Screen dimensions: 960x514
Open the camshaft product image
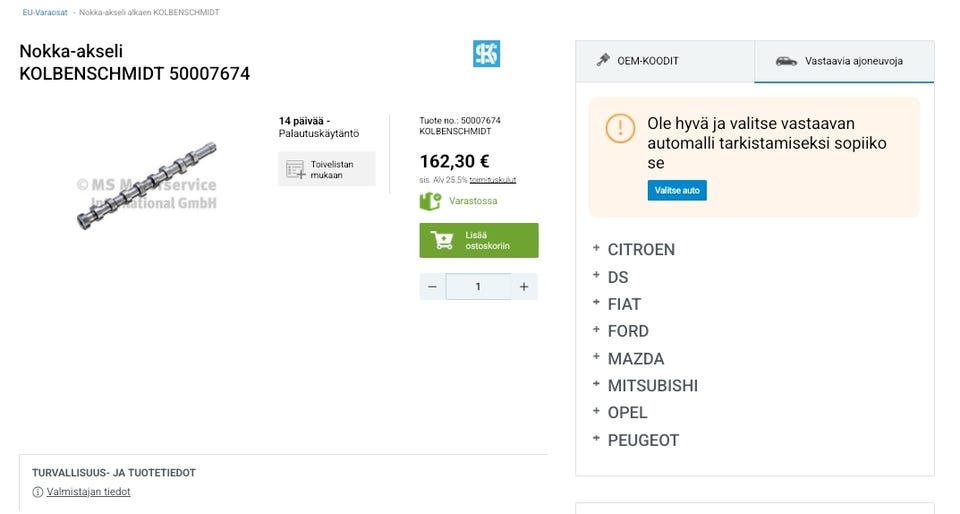tap(147, 186)
